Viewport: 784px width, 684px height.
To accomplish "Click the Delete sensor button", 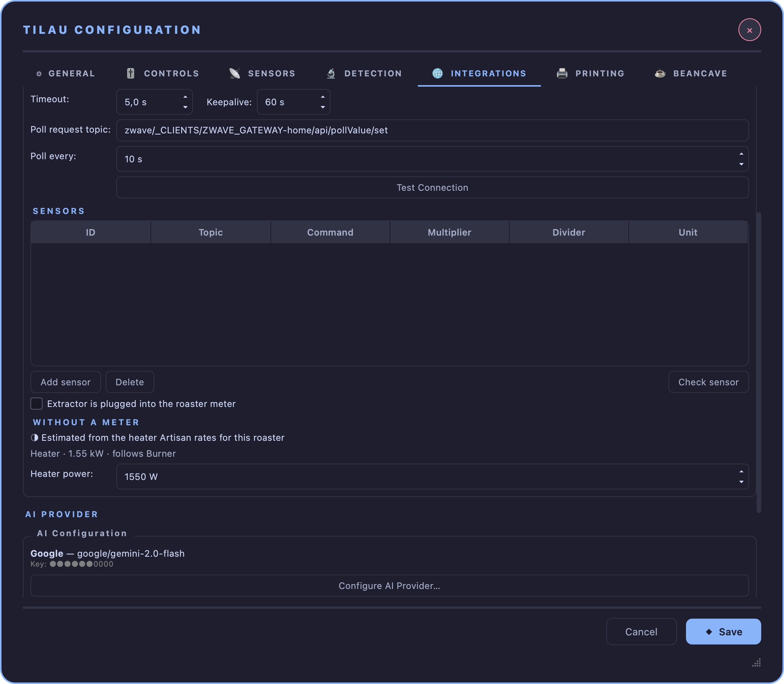I will [x=130, y=382].
